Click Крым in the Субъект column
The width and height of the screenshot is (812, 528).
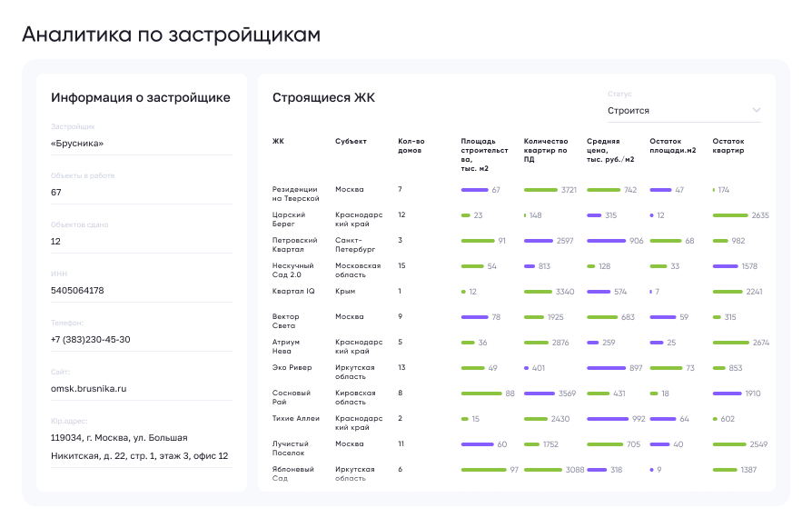(345, 291)
